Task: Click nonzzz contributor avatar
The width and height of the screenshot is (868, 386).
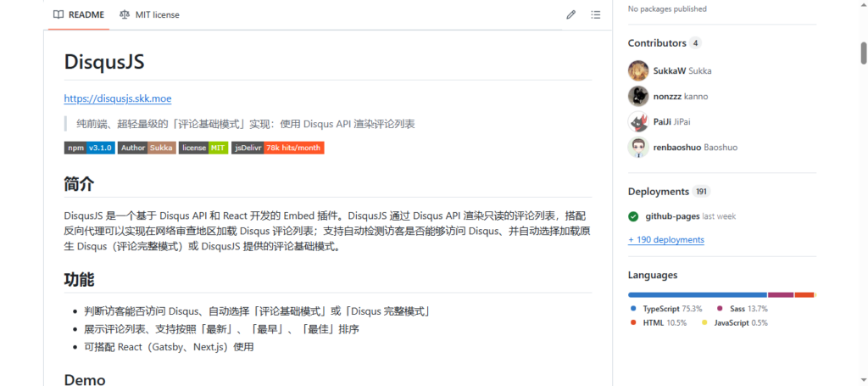Action: [638, 97]
